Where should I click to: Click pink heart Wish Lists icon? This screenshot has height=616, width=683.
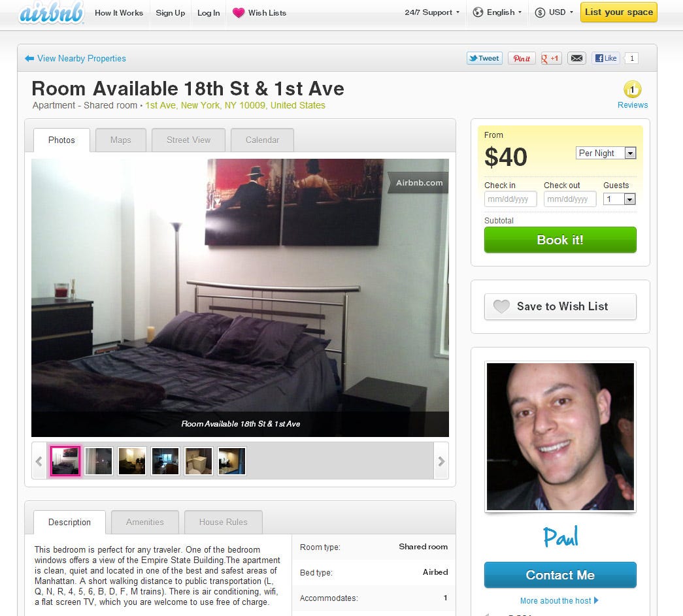click(x=239, y=12)
